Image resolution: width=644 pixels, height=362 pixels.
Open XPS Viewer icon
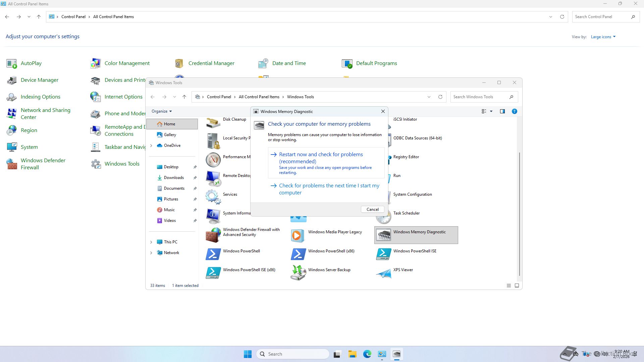click(383, 273)
